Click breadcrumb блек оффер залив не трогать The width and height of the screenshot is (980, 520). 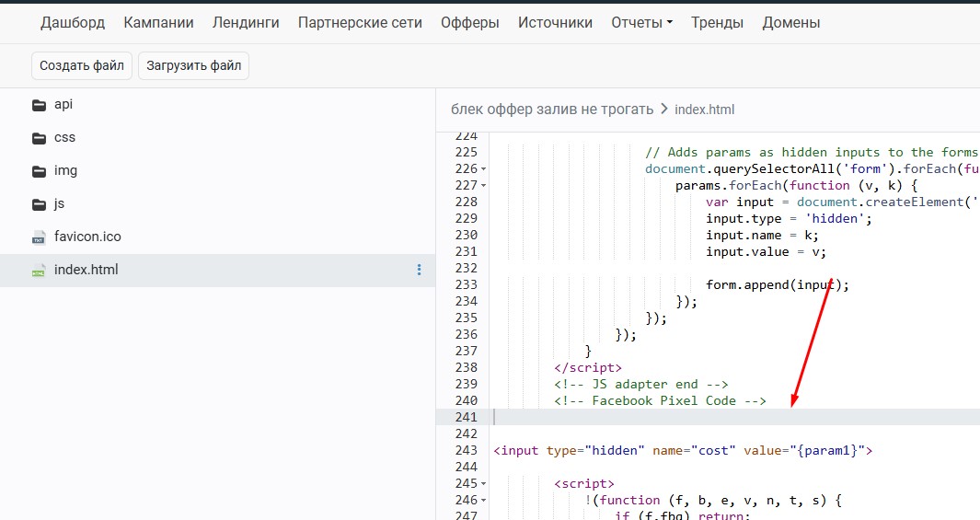(x=552, y=110)
